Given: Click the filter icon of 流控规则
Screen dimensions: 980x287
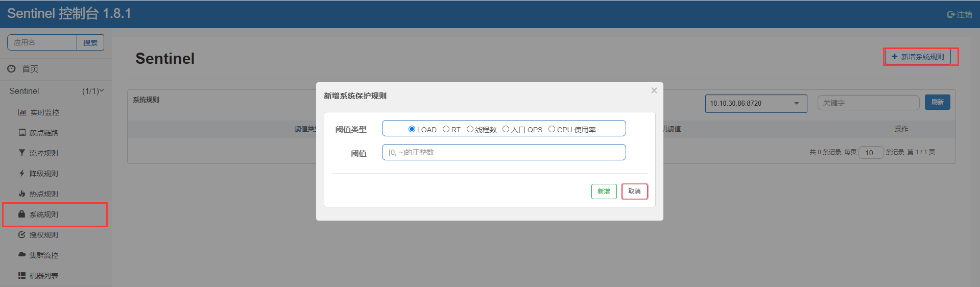Looking at the screenshot, I should point(22,153).
